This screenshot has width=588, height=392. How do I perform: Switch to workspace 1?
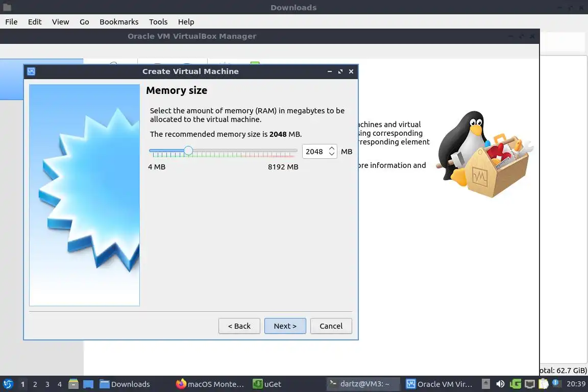point(23,384)
